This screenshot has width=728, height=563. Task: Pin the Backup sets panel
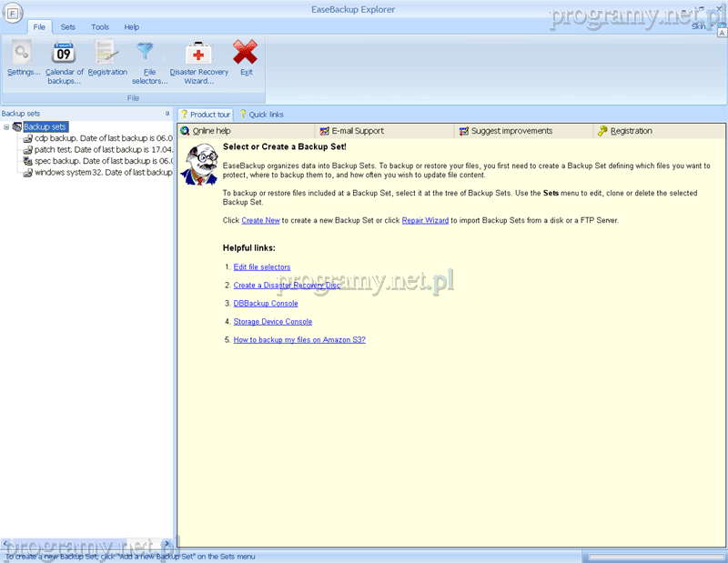pyautogui.click(x=167, y=114)
